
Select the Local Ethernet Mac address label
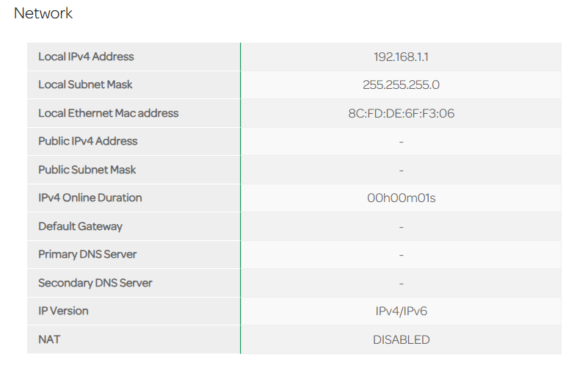coord(109,113)
